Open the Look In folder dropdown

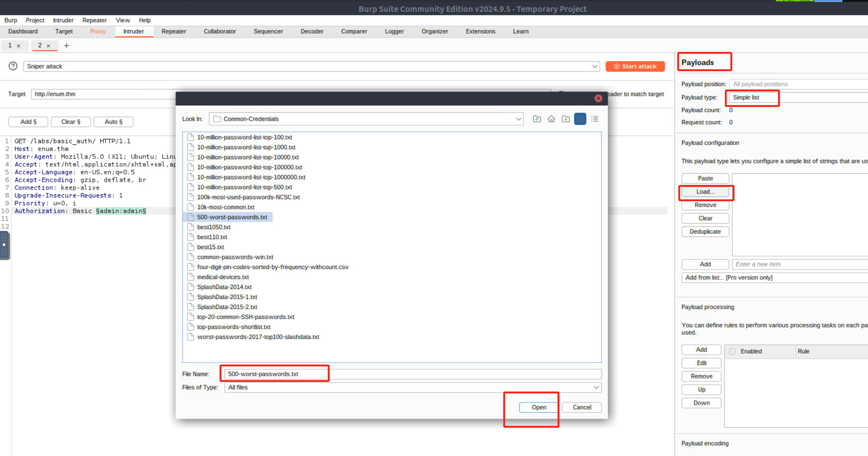click(x=519, y=119)
